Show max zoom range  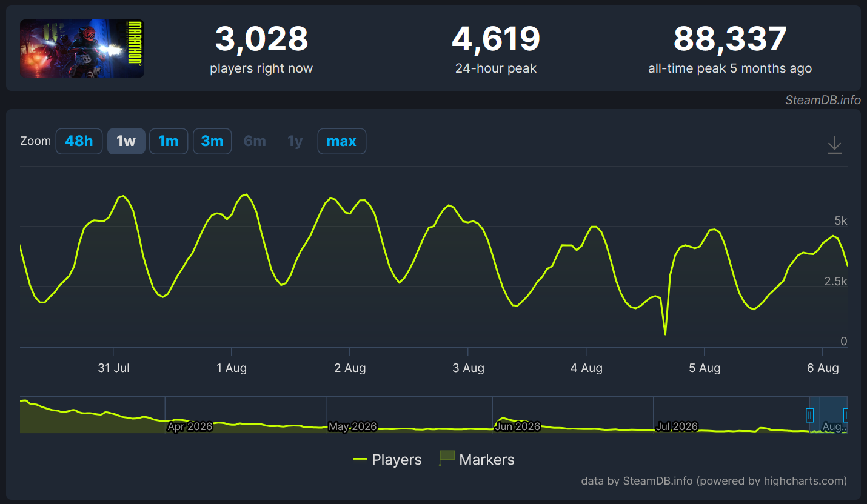341,141
